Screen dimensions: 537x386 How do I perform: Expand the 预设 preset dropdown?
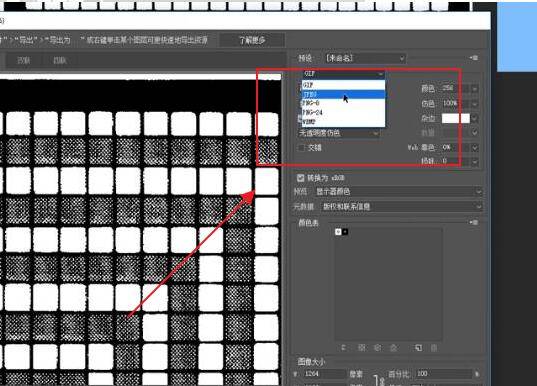(x=365, y=58)
